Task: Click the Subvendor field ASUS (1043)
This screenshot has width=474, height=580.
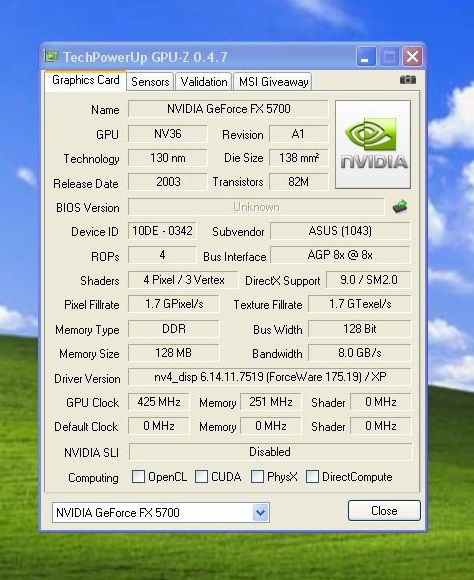Action: (x=340, y=231)
